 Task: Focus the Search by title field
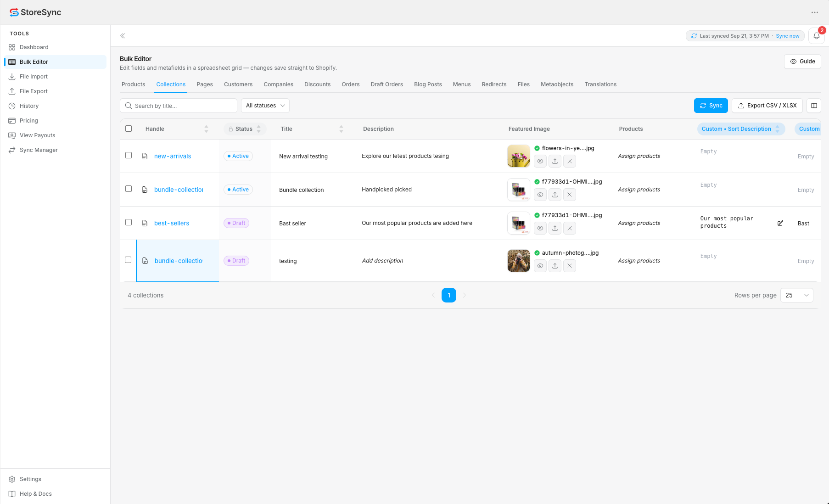point(179,106)
